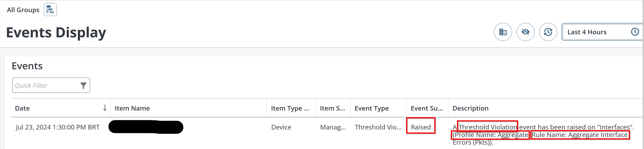This screenshot has width=644, height=149.
Task: Click the Description column header
Action: (x=470, y=108)
